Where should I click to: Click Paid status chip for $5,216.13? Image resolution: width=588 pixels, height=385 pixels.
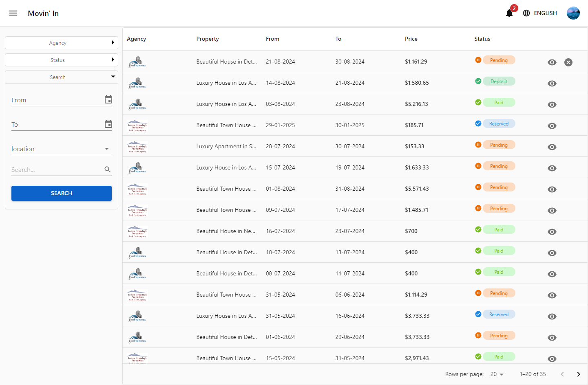point(499,102)
